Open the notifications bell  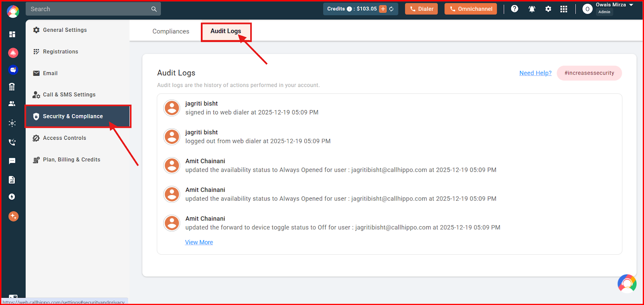(x=532, y=9)
